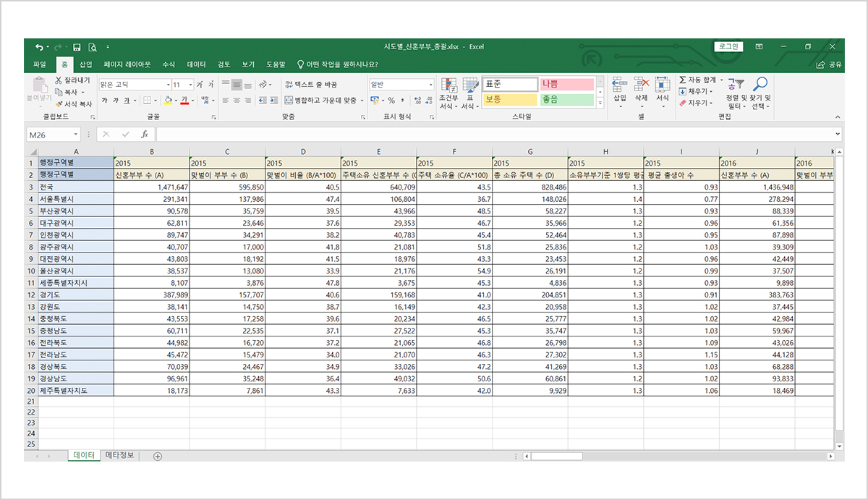The image size is (868, 500).
Task: Expand the number format dropdown (일반)
Action: (x=431, y=85)
